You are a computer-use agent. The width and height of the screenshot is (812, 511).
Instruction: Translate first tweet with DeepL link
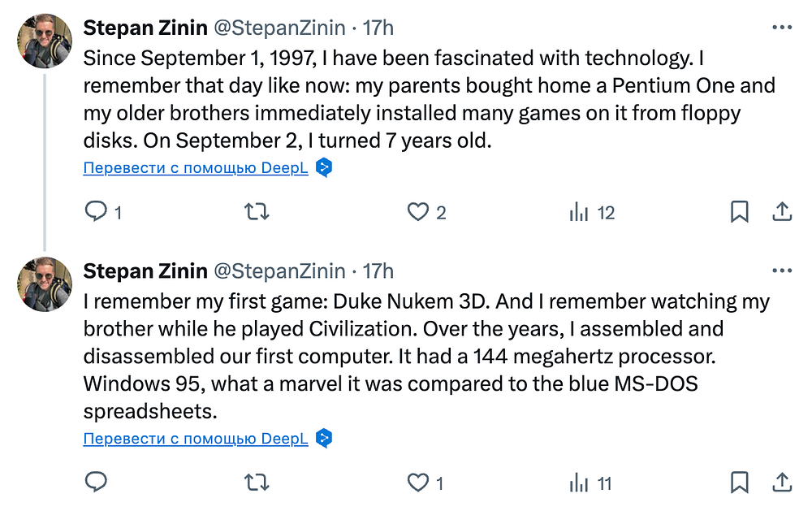pos(196,168)
